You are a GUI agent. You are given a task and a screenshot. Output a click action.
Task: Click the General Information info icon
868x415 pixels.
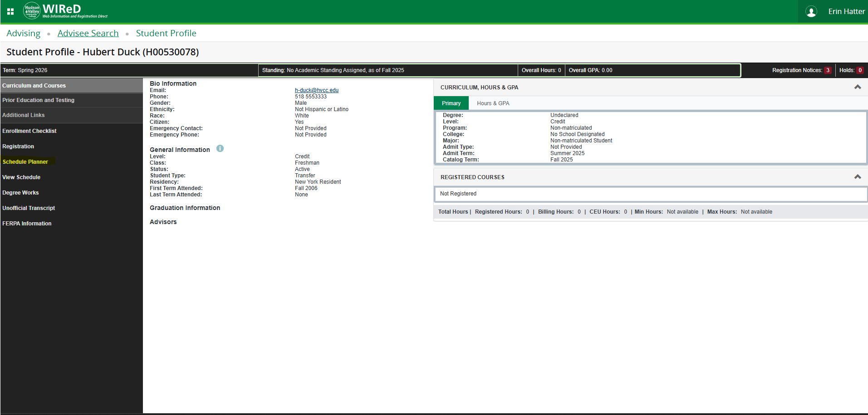220,149
